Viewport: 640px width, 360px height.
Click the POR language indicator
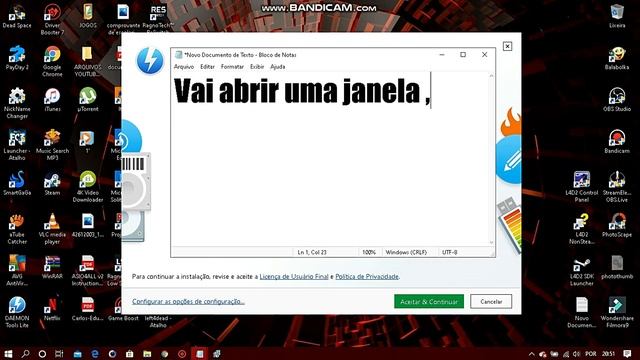pos(591,354)
